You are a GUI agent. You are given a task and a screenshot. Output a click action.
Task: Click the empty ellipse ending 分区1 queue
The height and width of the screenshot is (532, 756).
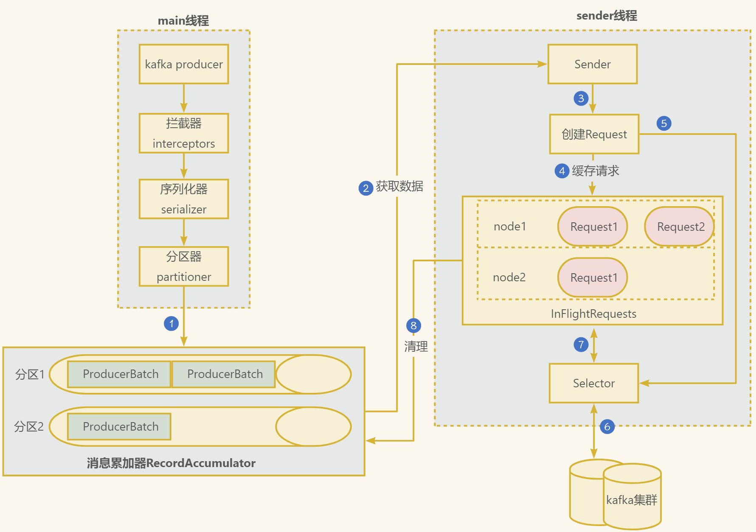tap(313, 375)
